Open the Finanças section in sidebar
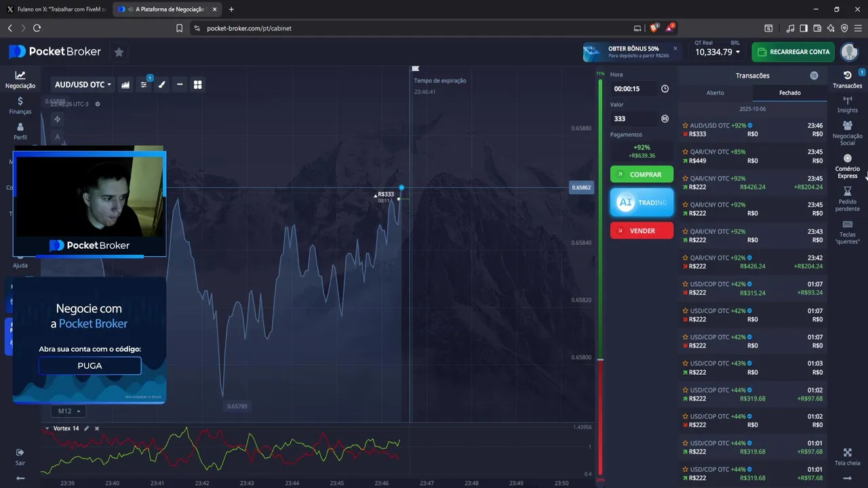The height and width of the screenshot is (488, 868). 20,106
